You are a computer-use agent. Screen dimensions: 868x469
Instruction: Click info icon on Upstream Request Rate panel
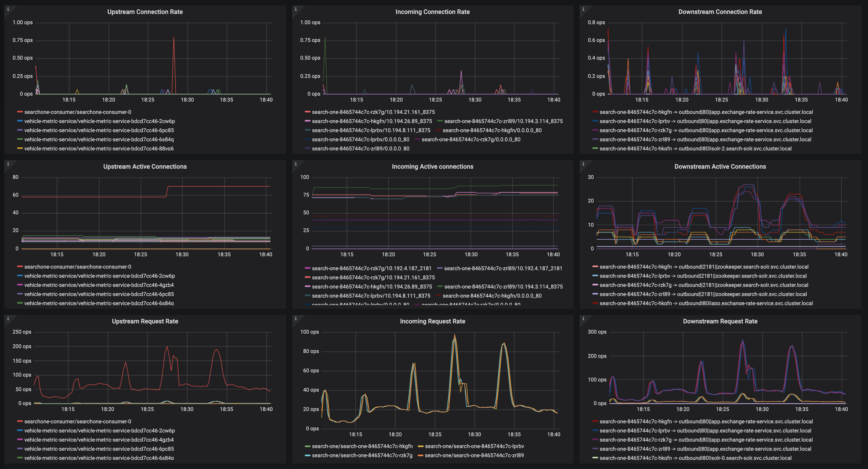(8, 318)
